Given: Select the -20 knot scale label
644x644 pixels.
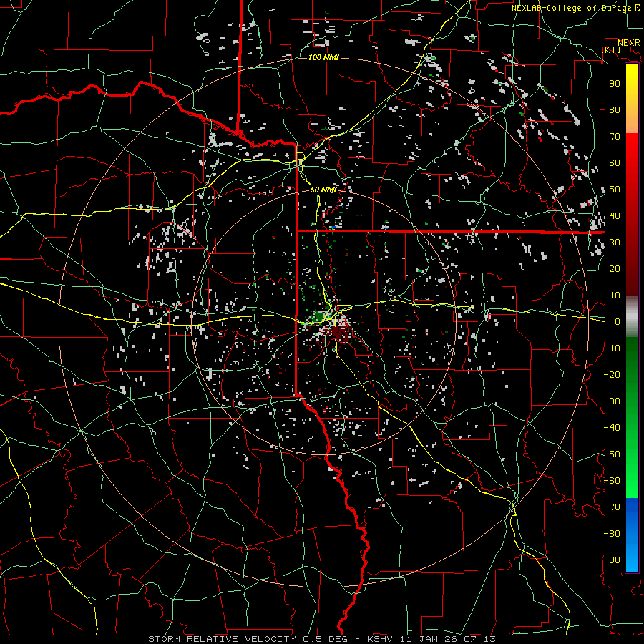Looking at the screenshot, I should pyautogui.click(x=612, y=375).
